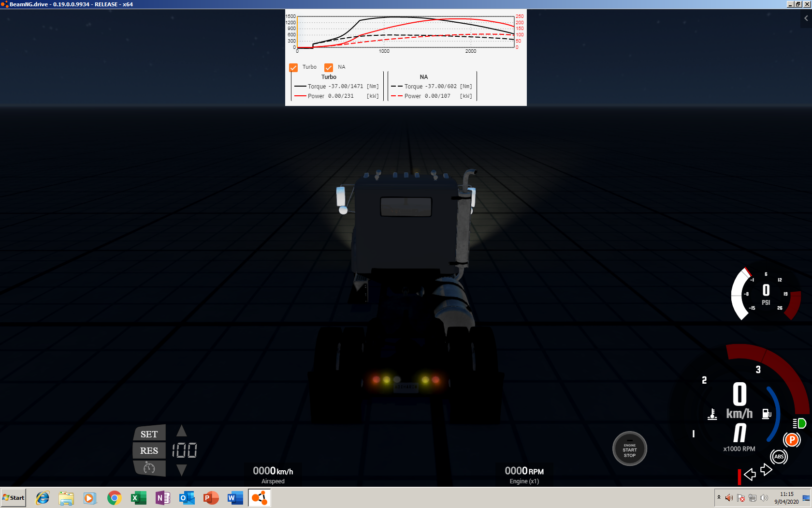Increase cruise speed with up arrow
Screen dimensions: 812x508
[181, 431]
